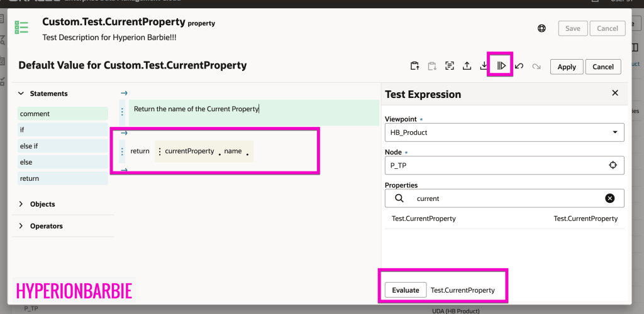Click the node picker crosshair icon
Viewport: 644px width, 314px height.
613,165
